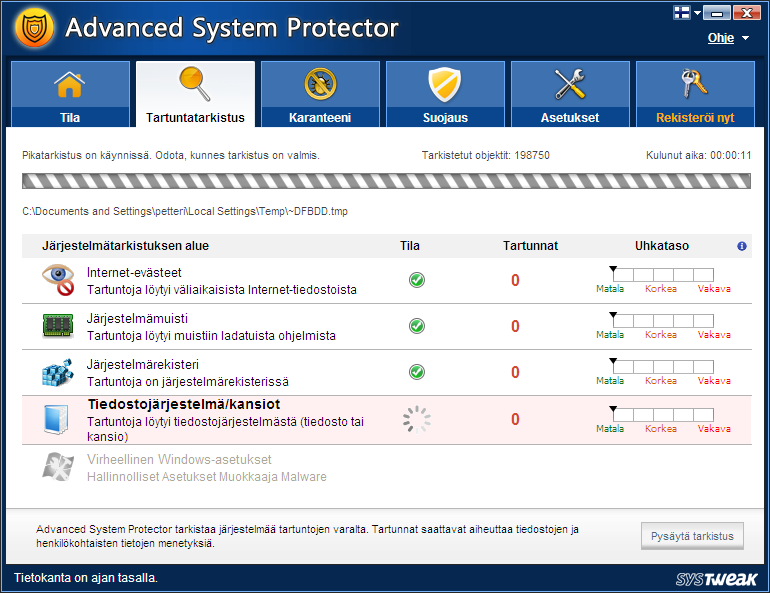Click the Finnish flag language icon
The height and width of the screenshot is (593, 770).
[x=682, y=12]
